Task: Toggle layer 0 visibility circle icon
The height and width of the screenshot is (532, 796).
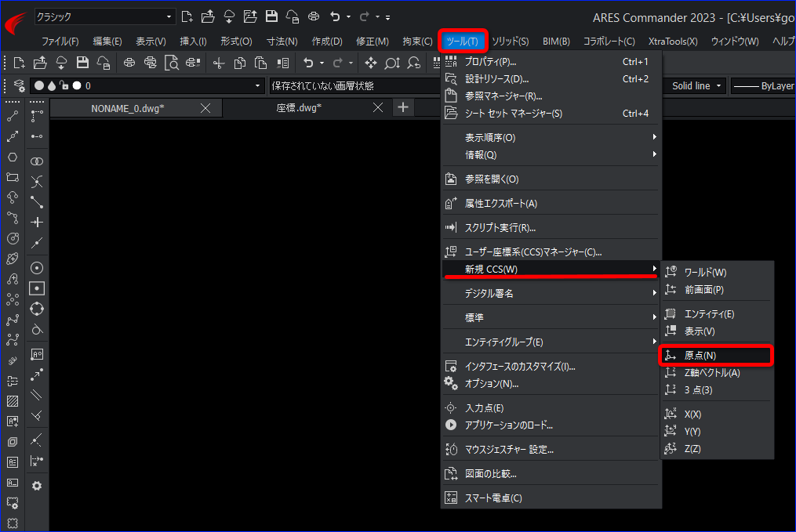Action: coord(39,85)
